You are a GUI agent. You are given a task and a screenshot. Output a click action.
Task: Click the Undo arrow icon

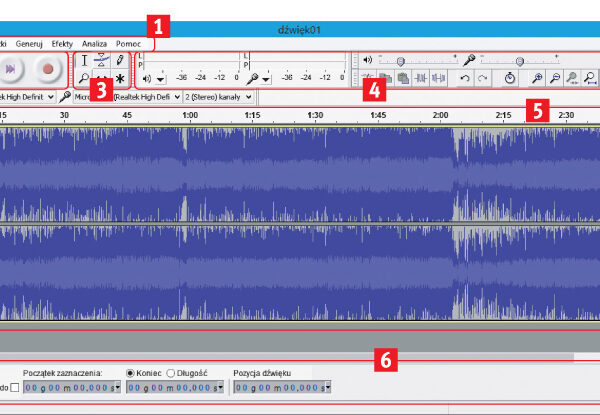coord(465,78)
